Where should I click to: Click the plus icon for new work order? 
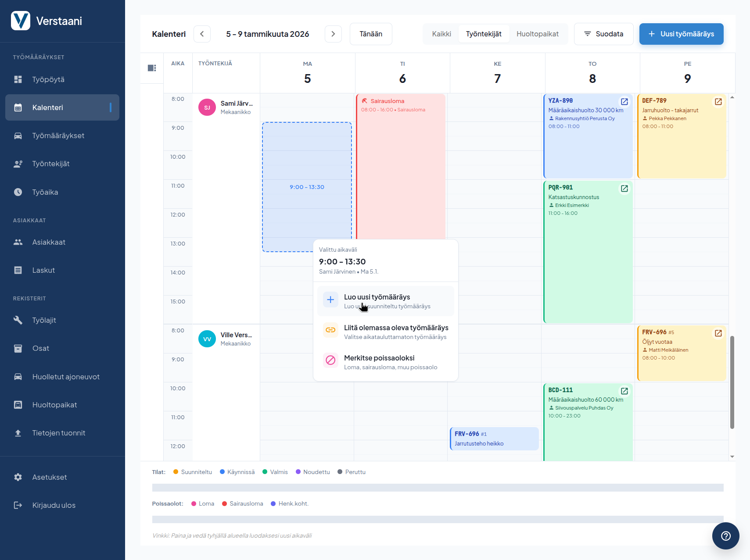point(330,300)
